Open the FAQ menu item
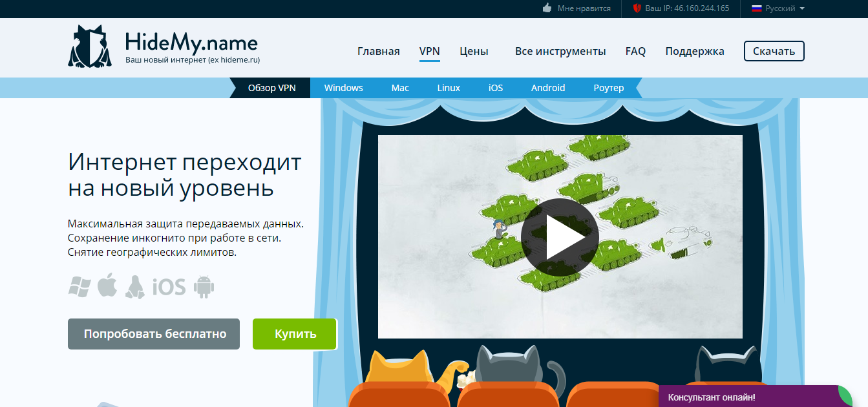This screenshot has width=868, height=407. [635, 51]
